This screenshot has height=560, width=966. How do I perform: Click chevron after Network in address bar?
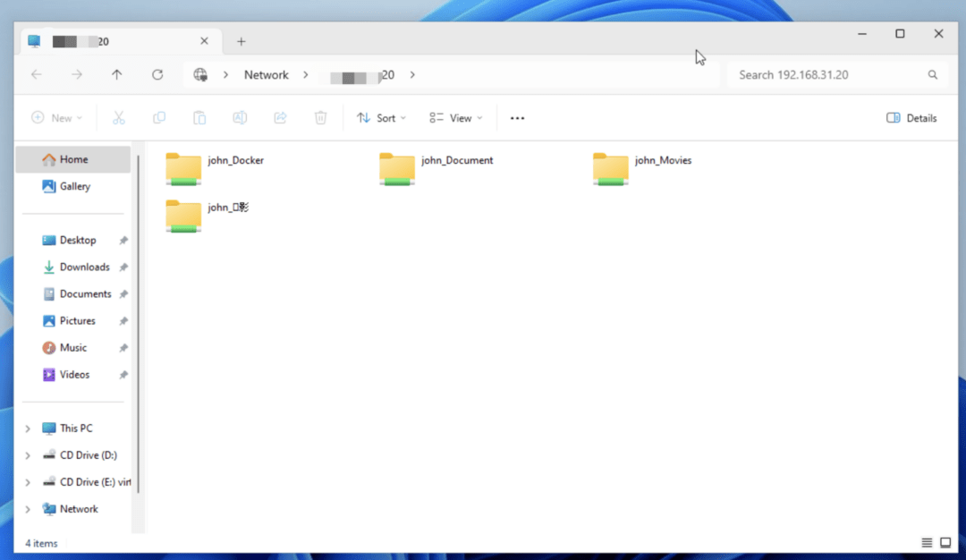306,74
